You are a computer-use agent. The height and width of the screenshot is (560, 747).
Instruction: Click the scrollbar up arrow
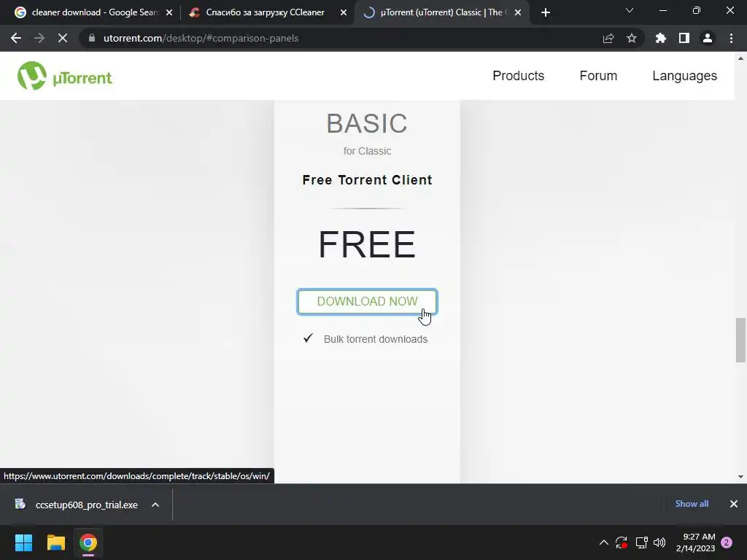pos(740,58)
